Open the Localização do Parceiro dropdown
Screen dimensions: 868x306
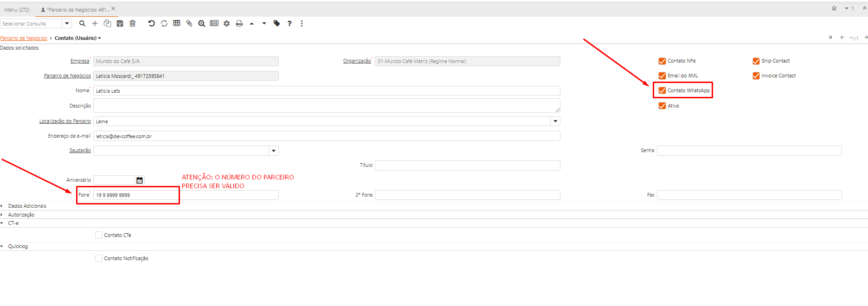pyautogui.click(x=555, y=121)
